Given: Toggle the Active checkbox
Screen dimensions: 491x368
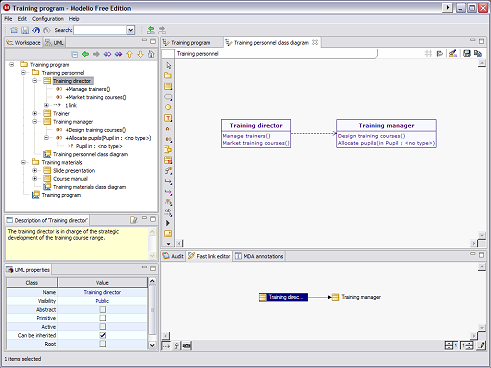Looking at the screenshot, I should tap(103, 327).
